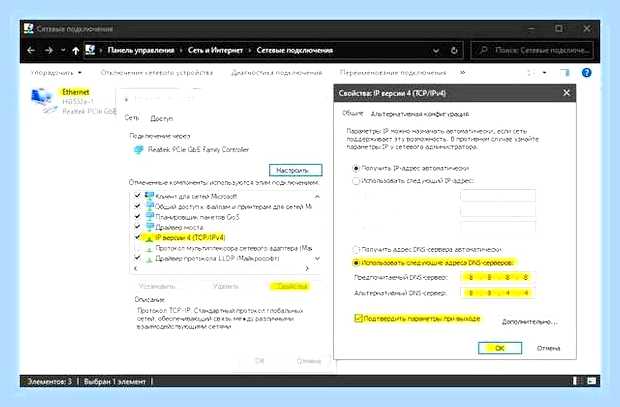Go back with the Back arrow
The width and height of the screenshot is (620, 407).
click(31, 50)
